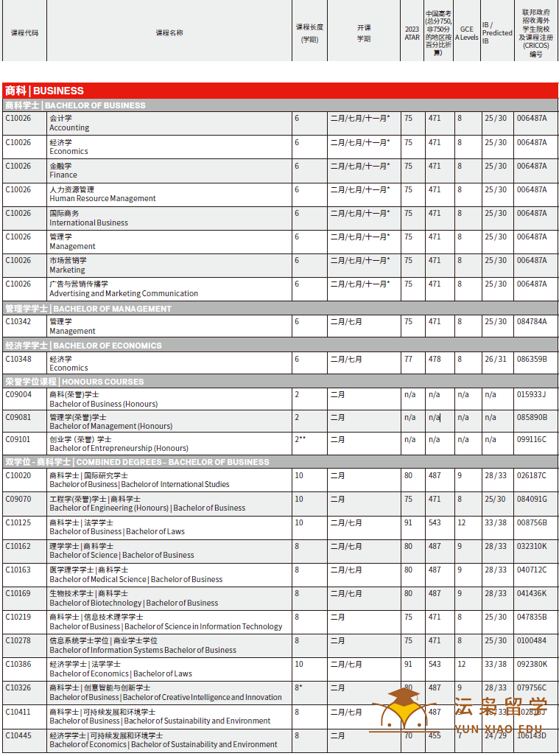Click course code C10445
The image size is (559, 756).
[18, 736]
